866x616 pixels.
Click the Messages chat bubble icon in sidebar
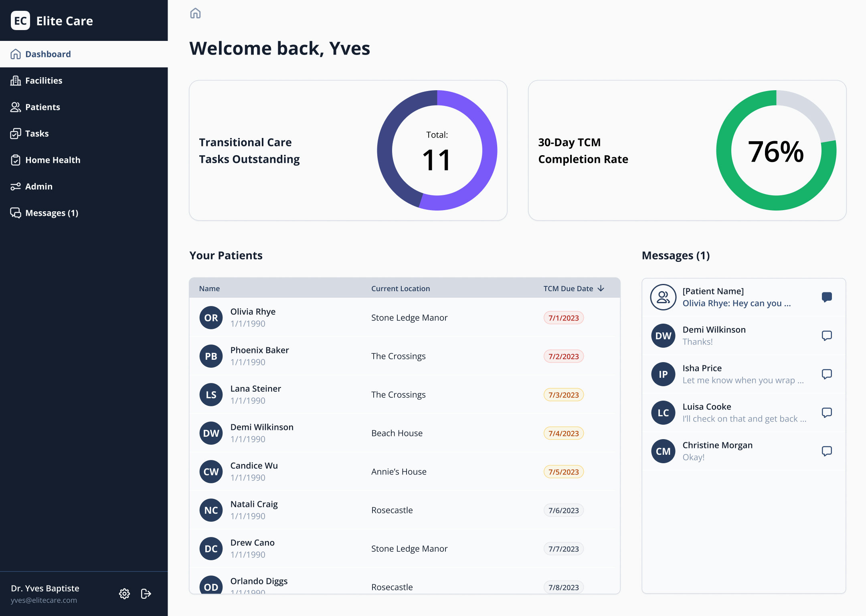point(16,213)
